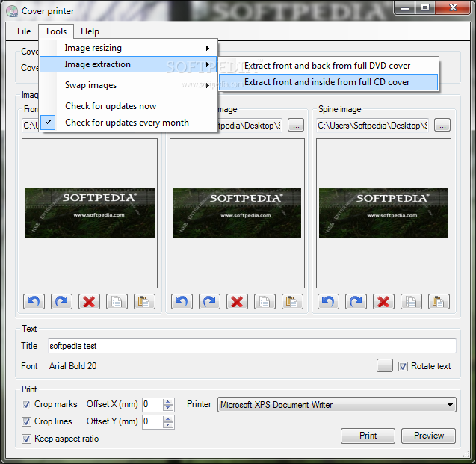Click the Cover printer app icon in title bar

12,11
